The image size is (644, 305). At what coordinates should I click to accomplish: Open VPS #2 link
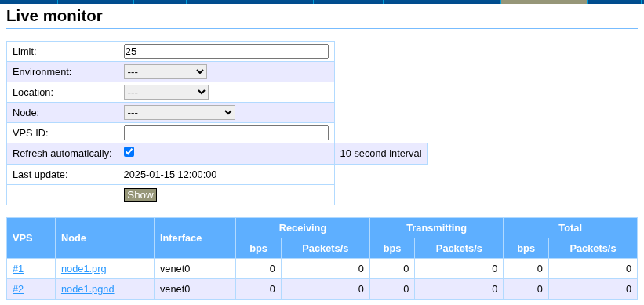coord(18,289)
